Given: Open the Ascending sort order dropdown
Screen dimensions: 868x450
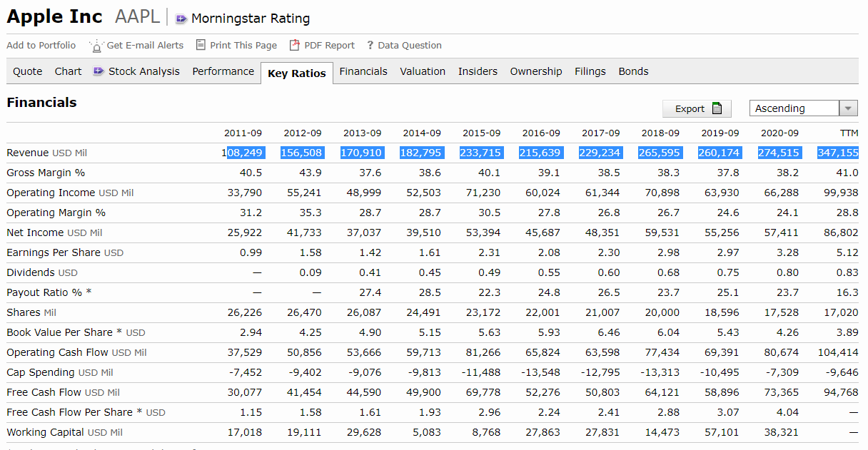Looking at the screenshot, I should [x=848, y=108].
